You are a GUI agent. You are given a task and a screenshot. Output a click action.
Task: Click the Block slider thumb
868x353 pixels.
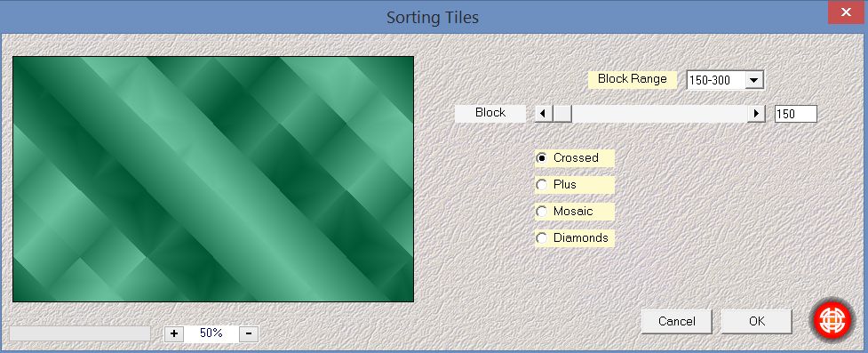tap(562, 114)
